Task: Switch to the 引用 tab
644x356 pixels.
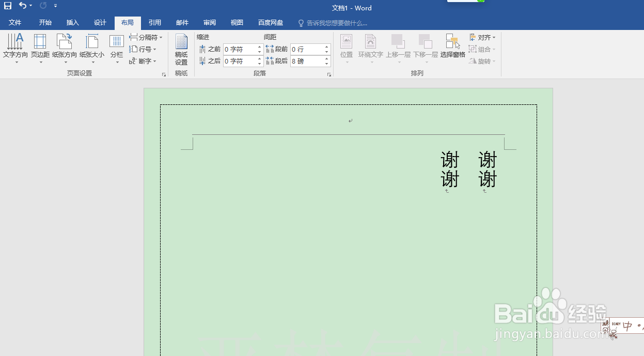Action: coord(155,23)
